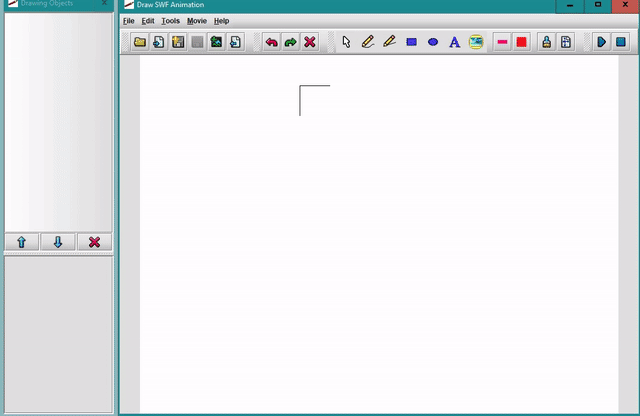Click the import document icon

[x=159, y=42]
